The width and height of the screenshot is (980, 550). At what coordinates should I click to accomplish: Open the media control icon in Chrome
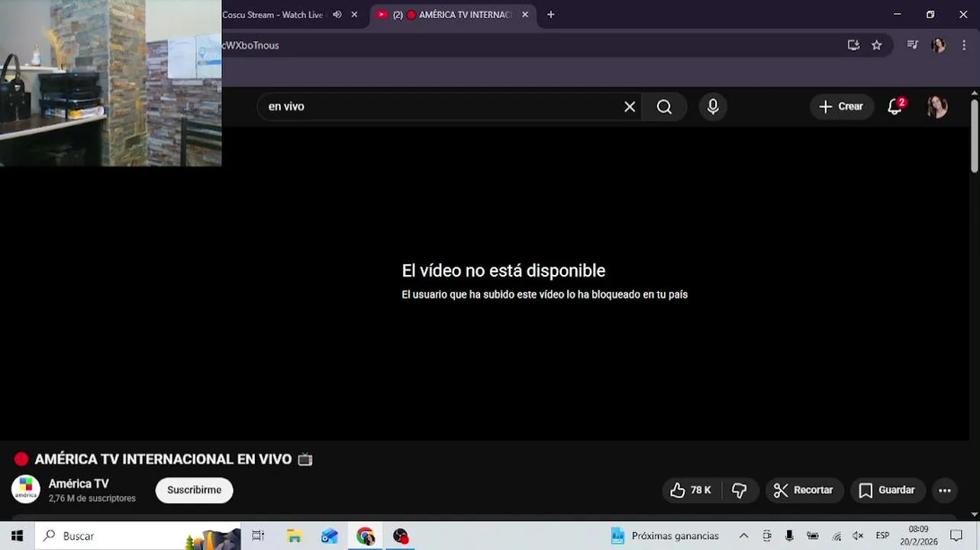click(913, 45)
